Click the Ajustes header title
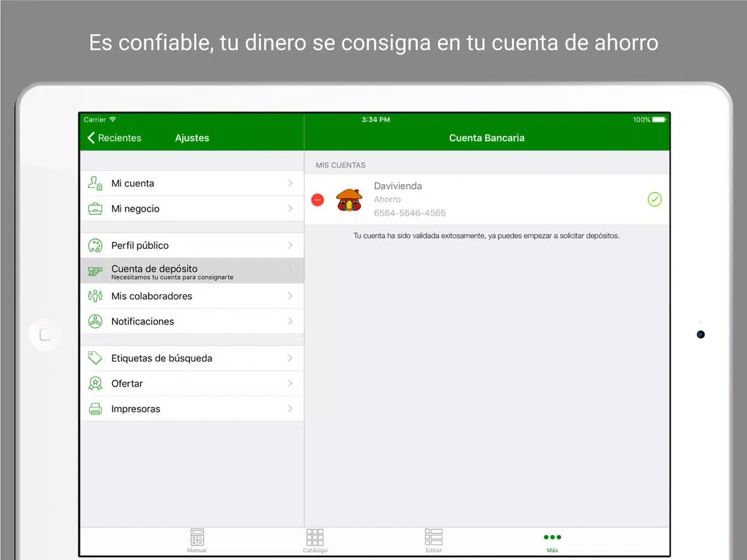 coord(192,137)
